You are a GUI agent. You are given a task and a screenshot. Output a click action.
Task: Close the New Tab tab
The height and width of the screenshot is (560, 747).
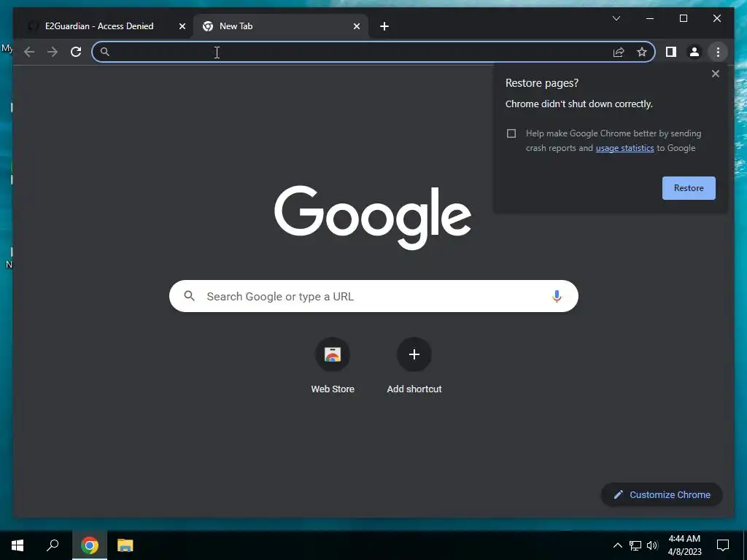[356, 26]
